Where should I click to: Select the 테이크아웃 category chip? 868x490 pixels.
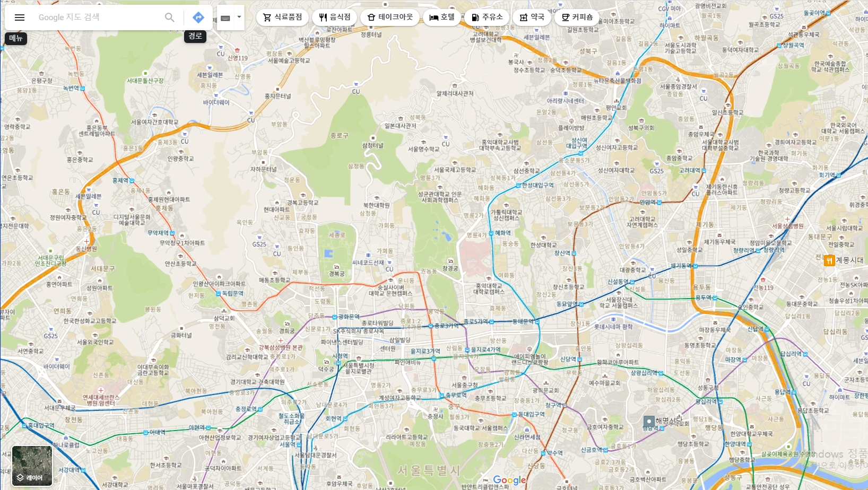(390, 17)
